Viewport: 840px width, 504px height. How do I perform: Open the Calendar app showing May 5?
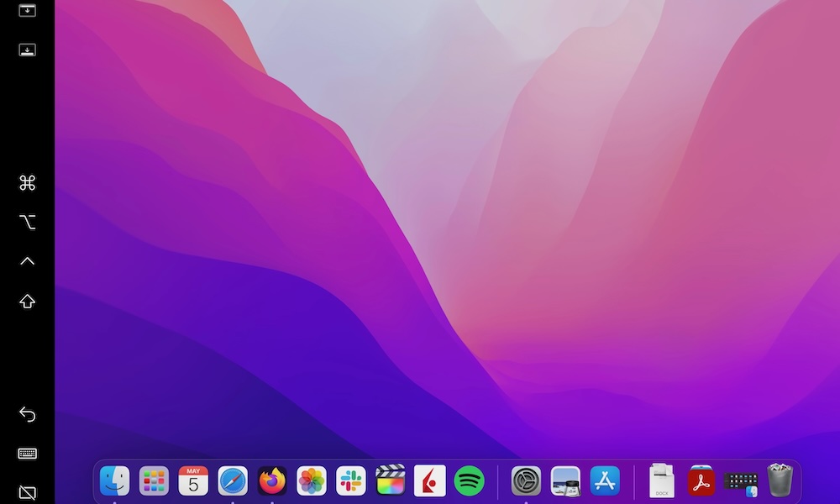193,481
